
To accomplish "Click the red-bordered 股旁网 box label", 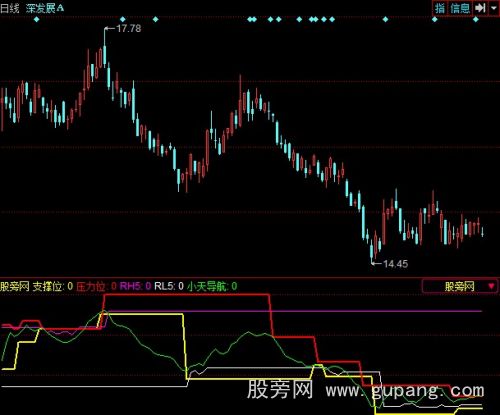I will pos(459,286).
